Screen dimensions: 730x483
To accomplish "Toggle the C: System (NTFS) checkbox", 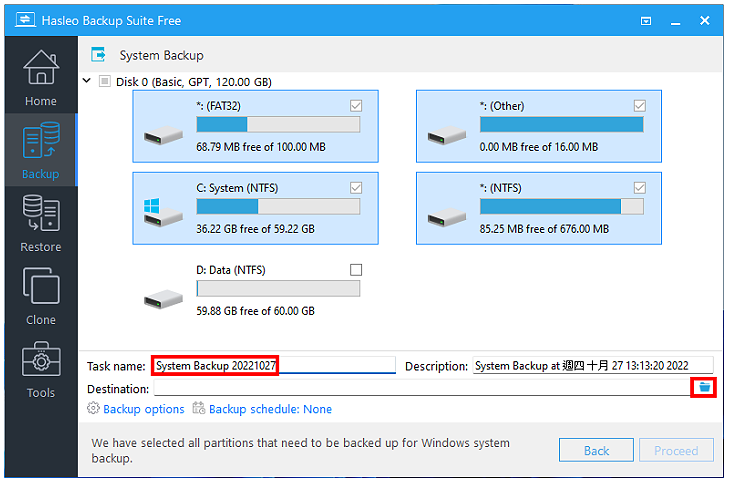I will coord(356,188).
